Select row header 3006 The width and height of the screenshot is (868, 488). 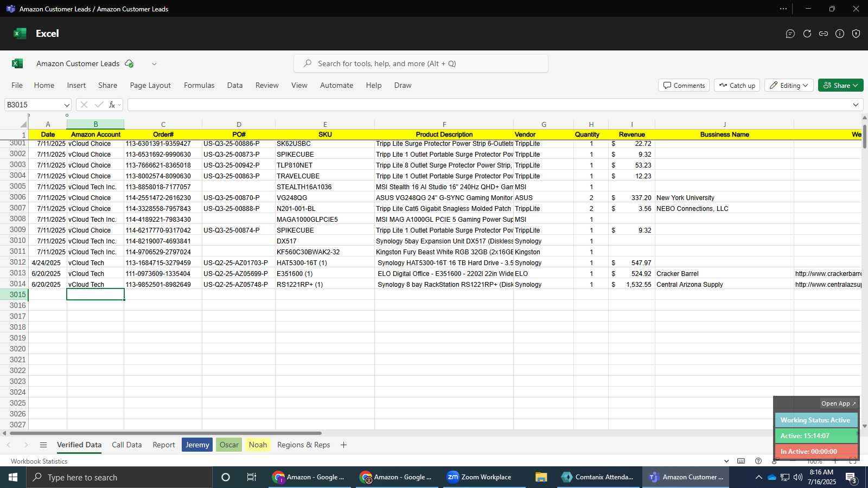[x=17, y=197]
